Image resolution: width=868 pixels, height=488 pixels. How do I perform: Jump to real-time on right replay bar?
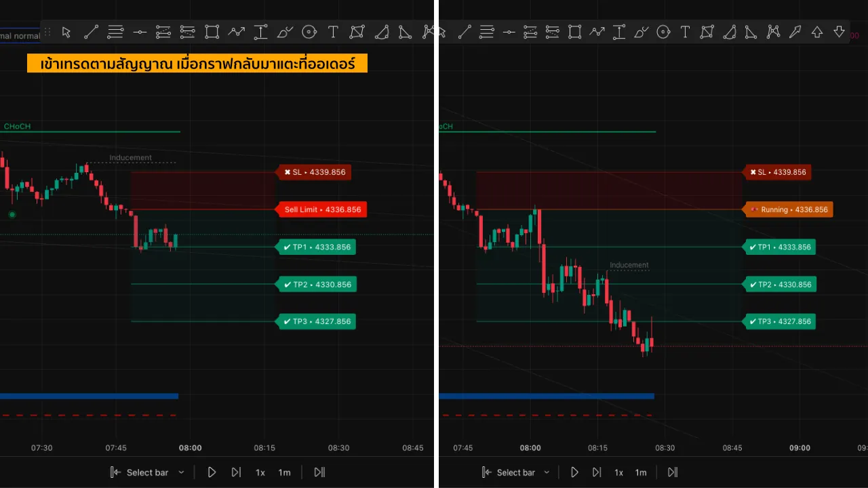pyautogui.click(x=673, y=472)
